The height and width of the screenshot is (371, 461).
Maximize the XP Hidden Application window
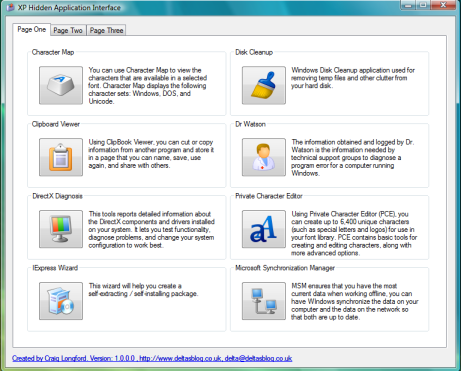423,5
